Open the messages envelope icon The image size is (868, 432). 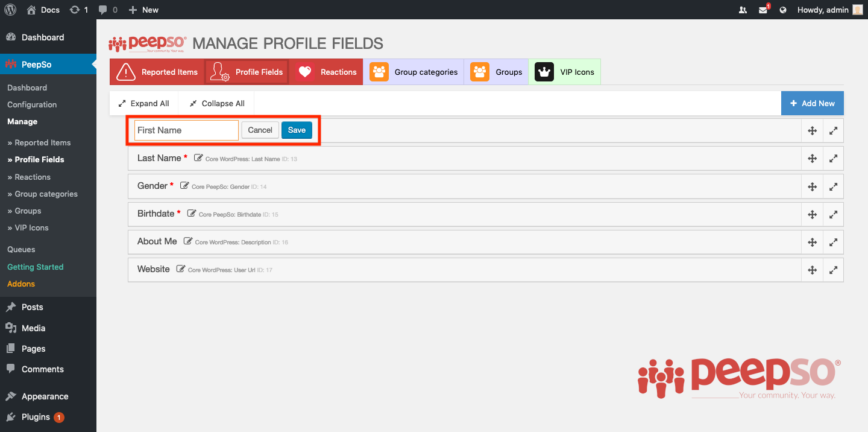coord(764,10)
